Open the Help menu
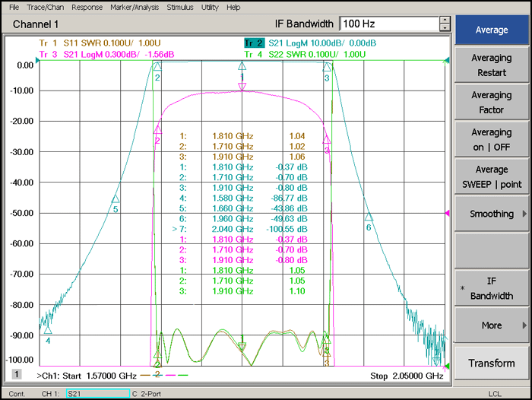The width and height of the screenshot is (532, 400). 233,7
